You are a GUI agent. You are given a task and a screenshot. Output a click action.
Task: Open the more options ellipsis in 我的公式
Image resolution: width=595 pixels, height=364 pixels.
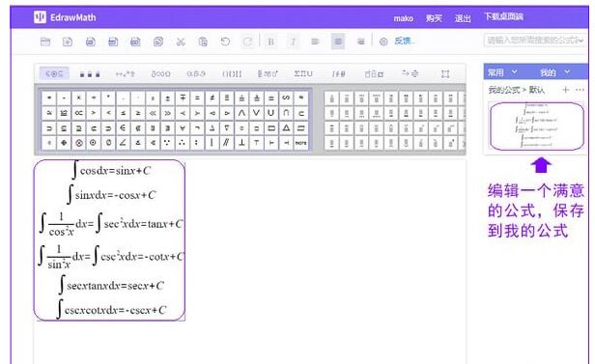[x=580, y=90]
